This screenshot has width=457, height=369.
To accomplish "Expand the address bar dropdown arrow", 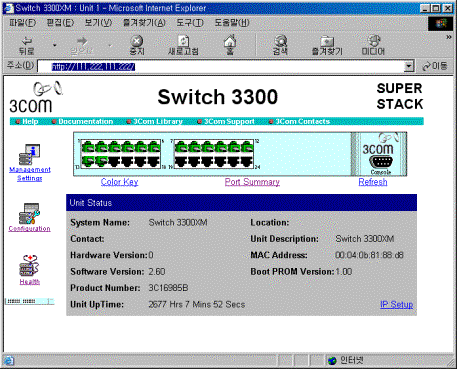I will click(409, 67).
